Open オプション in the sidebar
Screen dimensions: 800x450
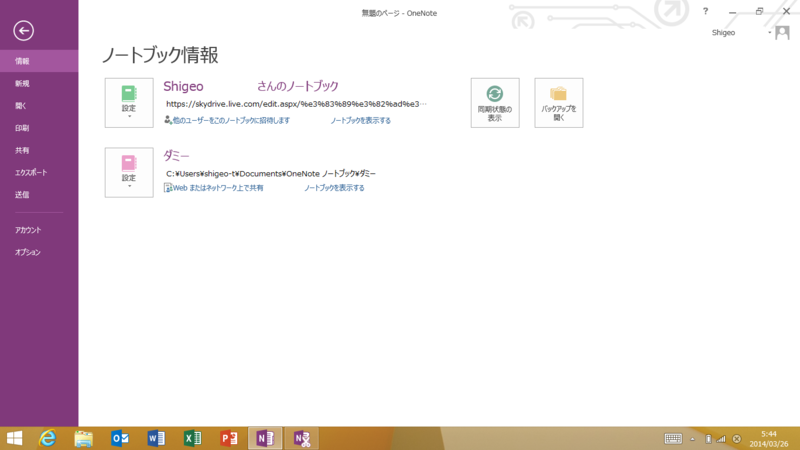tap(39, 252)
